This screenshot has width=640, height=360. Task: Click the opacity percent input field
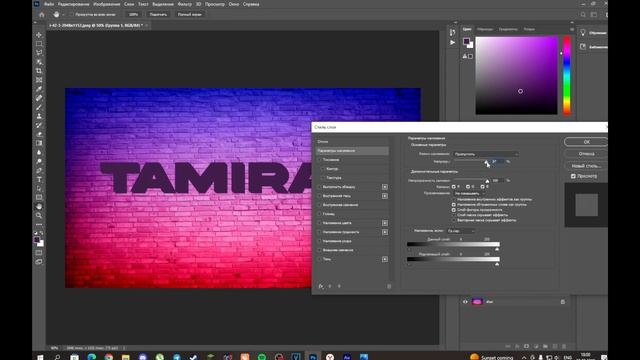point(497,162)
